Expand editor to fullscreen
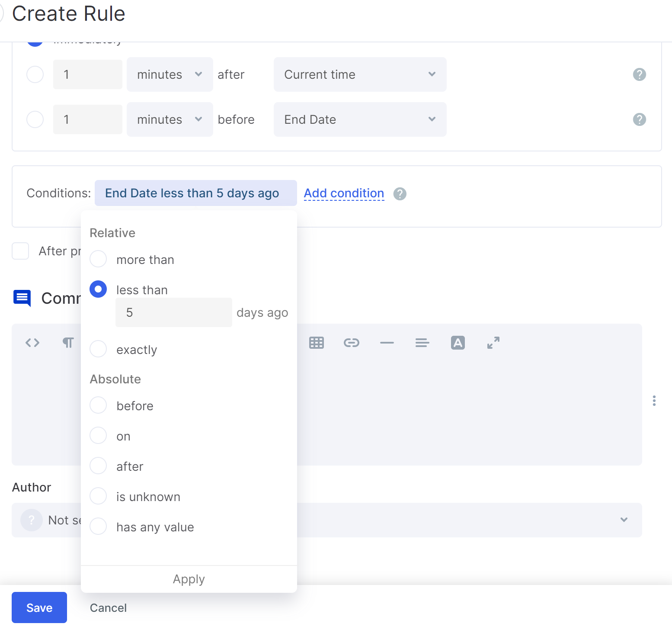This screenshot has height=630, width=672. [493, 343]
